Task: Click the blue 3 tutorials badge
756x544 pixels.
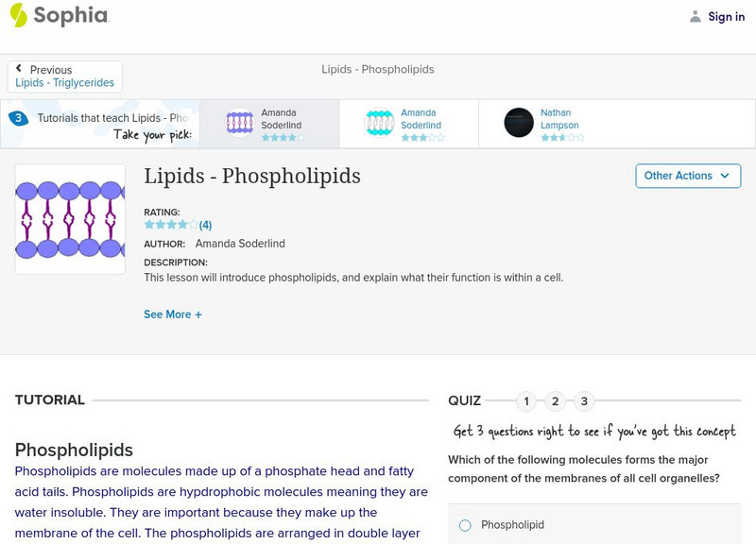Action: point(21,117)
